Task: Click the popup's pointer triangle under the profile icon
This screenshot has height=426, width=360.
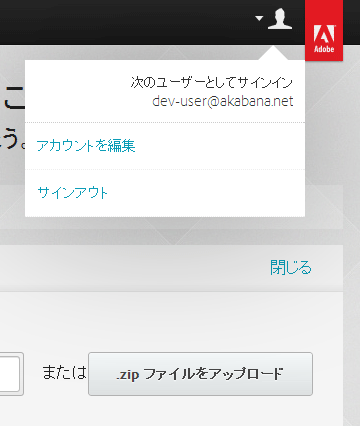Action: (273, 54)
